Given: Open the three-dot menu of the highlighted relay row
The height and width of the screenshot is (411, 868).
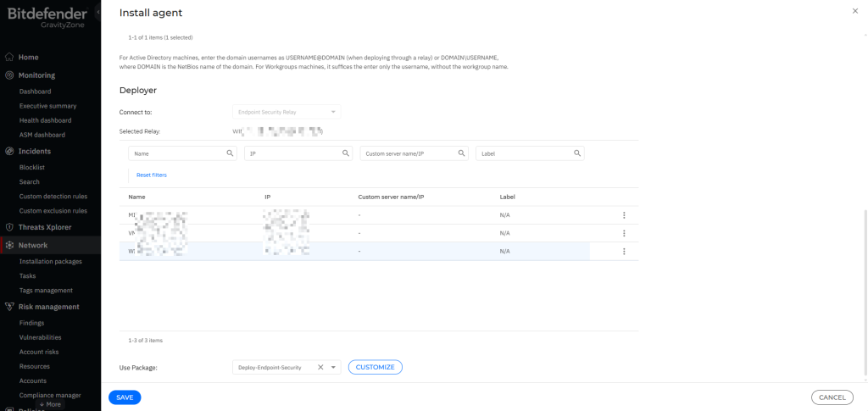Looking at the screenshot, I should pos(624,252).
